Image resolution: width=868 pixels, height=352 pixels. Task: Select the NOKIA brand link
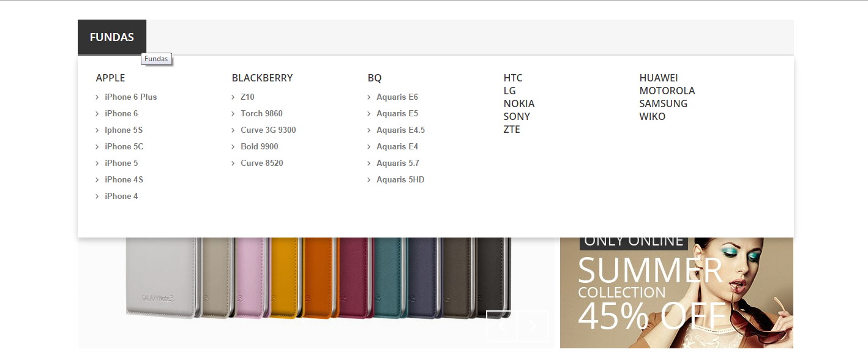pyautogui.click(x=519, y=103)
